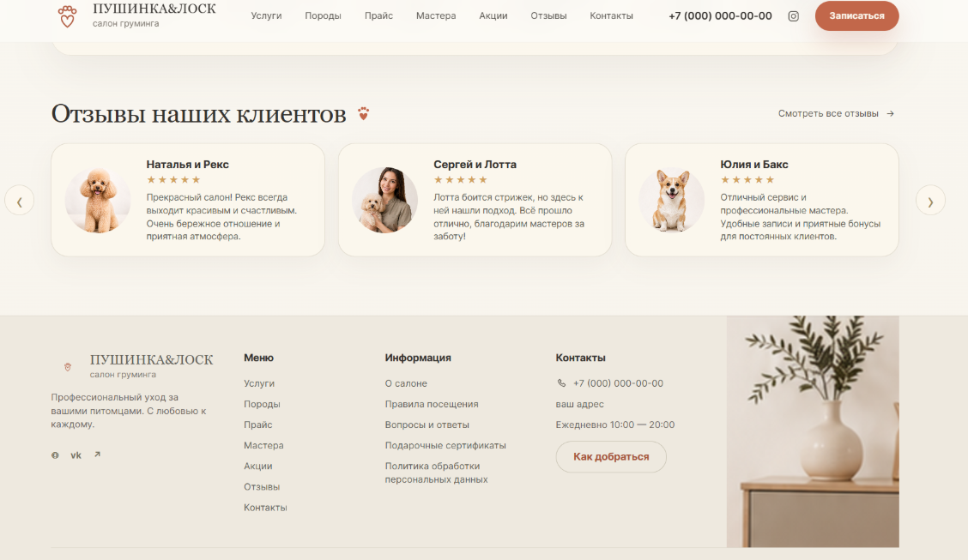Open Правила посещения link

tap(432, 404)
